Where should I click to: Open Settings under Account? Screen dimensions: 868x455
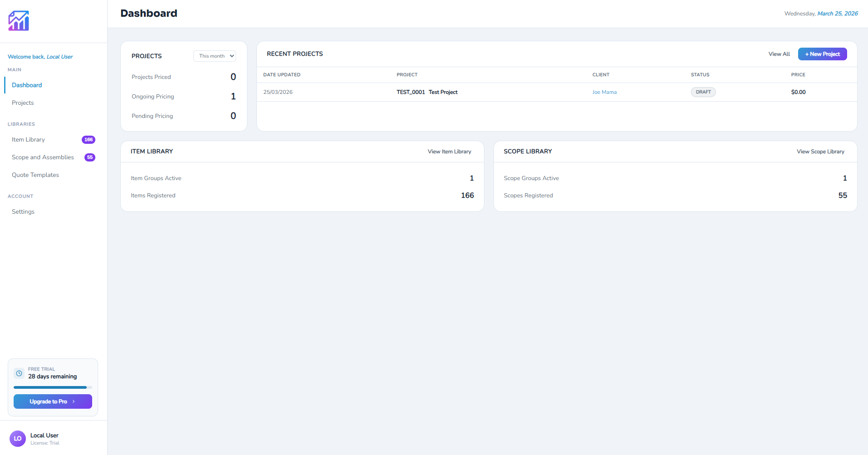point(23,211)
